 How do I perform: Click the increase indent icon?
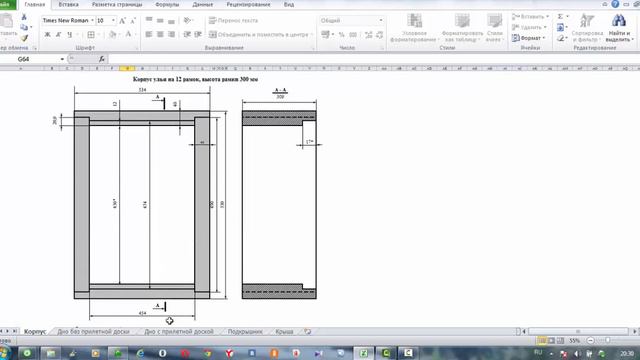(x=198, y=35)
